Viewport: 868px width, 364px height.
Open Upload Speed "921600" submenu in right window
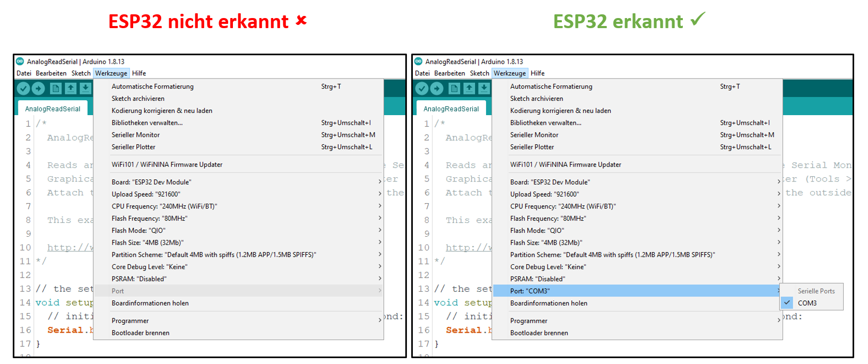pyautogui.click(x=637, y=194)
